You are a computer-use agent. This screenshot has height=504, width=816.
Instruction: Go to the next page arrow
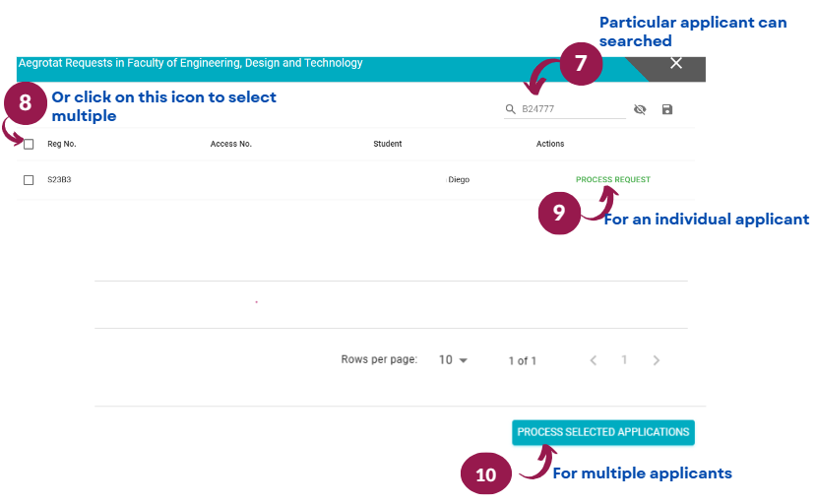[657, 360]
